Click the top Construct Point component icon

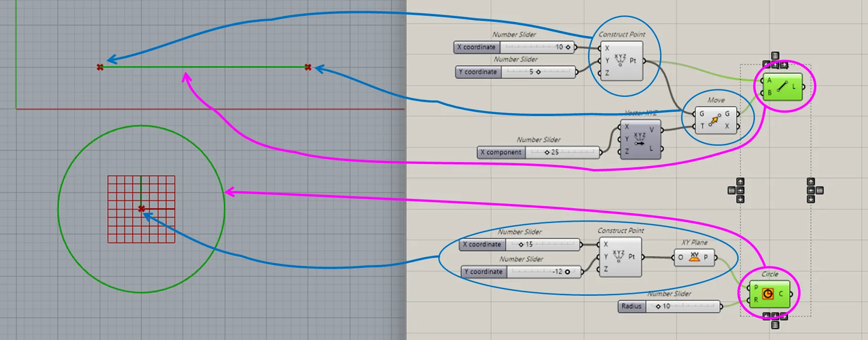click(x=620, y=61)
